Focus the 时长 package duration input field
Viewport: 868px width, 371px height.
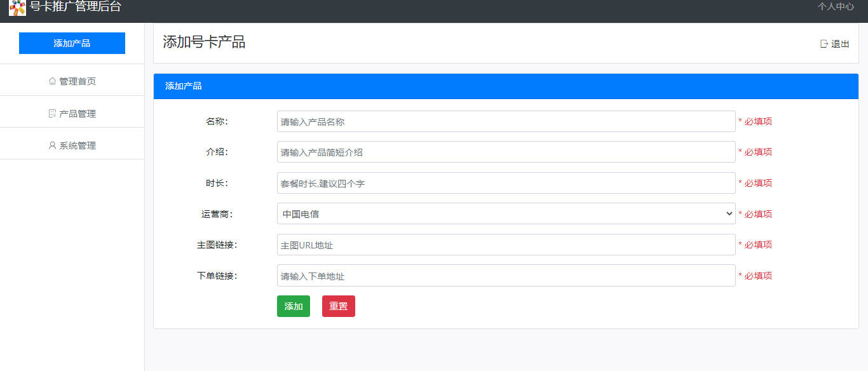506,183
